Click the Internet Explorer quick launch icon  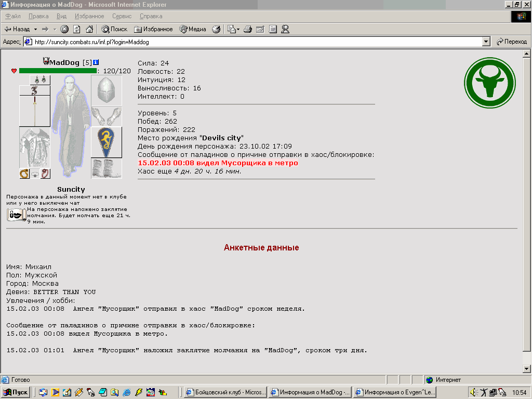[127, 393]
